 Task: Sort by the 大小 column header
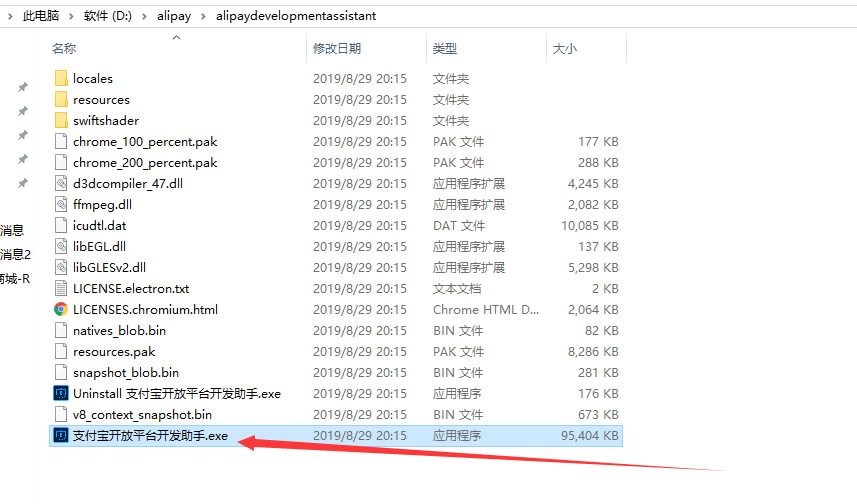563,49
